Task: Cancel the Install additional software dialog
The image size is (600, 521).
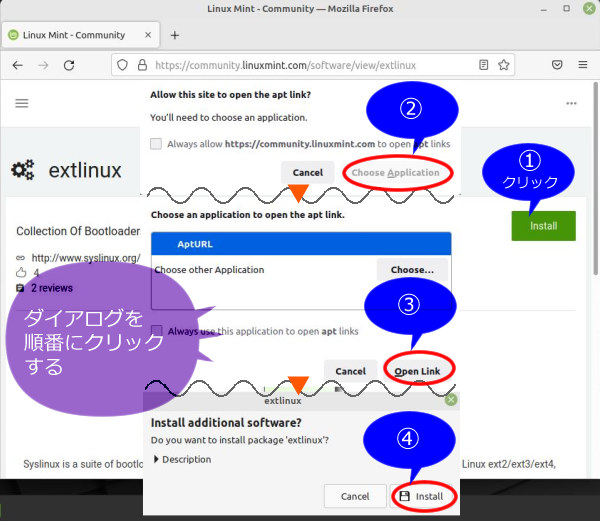Action: tap(355, 496)
